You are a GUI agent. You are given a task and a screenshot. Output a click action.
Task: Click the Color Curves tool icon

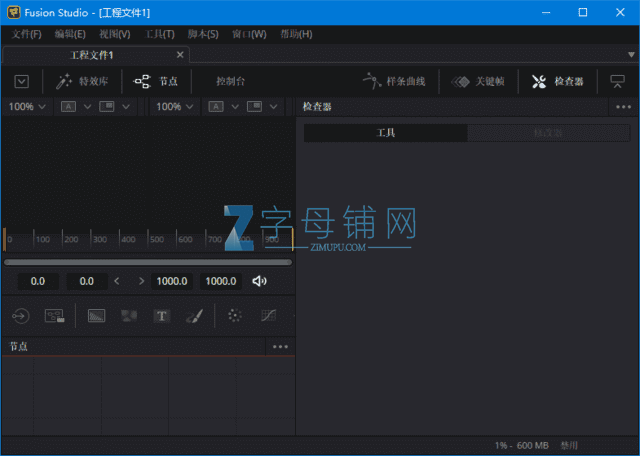268,315
